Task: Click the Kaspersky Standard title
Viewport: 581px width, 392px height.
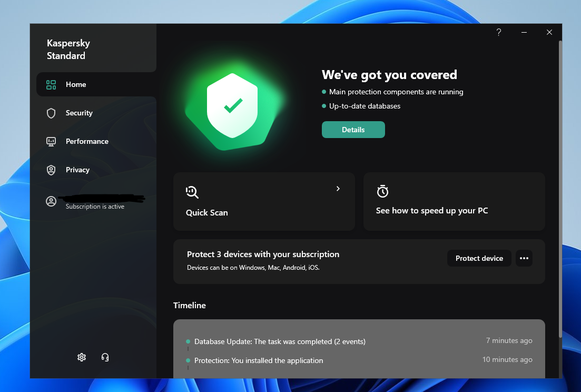Action: pos(68,50)
